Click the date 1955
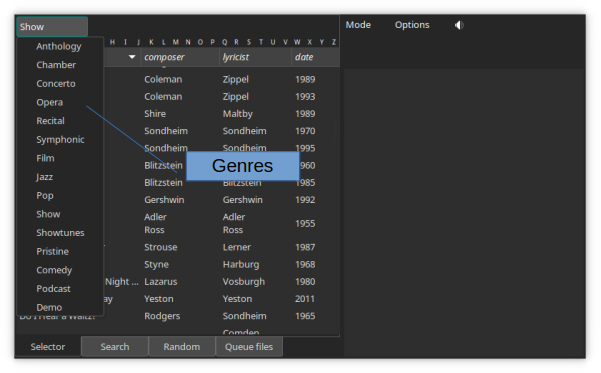 tap(305, 223)
